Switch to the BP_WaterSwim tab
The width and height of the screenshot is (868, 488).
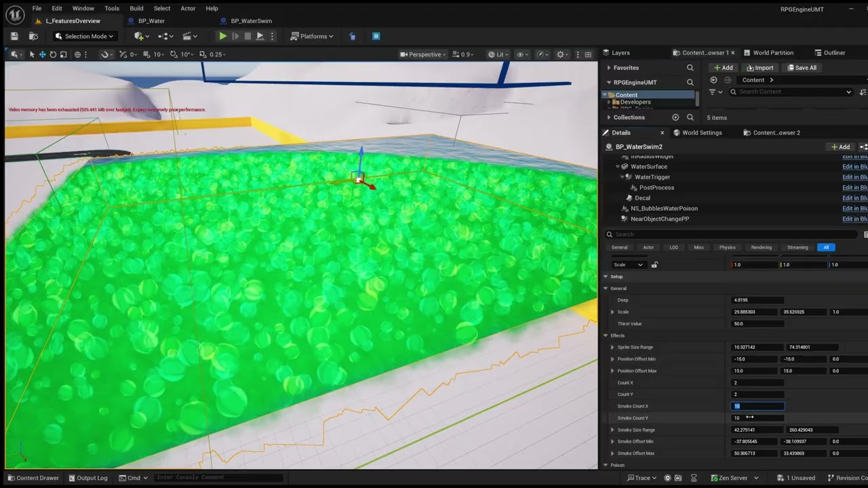click(251, 21)
